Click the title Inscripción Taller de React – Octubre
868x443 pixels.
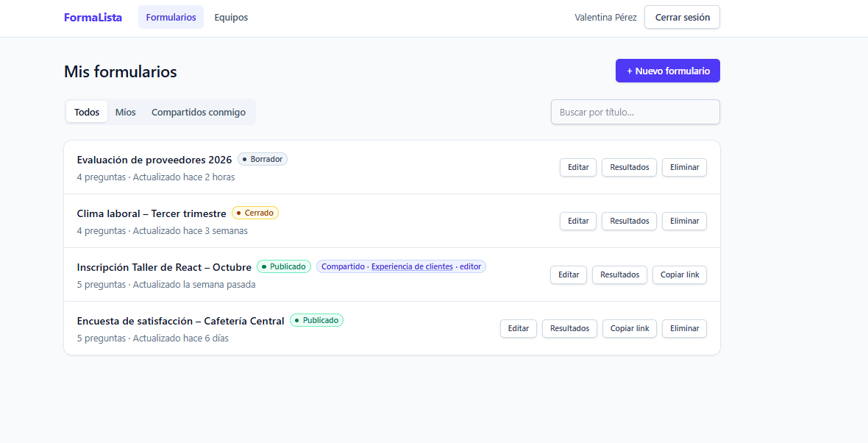coord(164,267)
